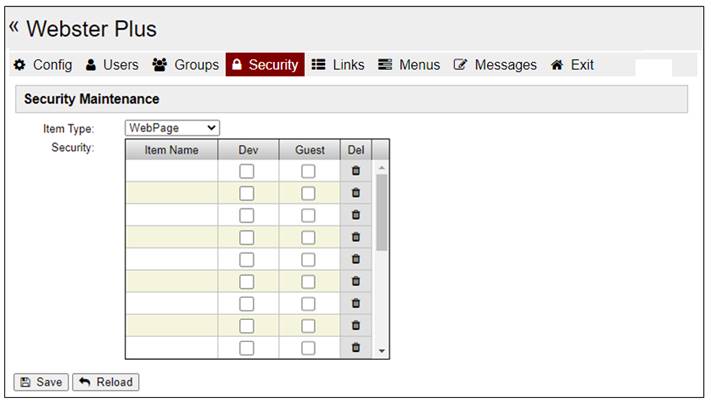Click the trash icon in the last visible row

pyautogui.click(x=355, y=347)
